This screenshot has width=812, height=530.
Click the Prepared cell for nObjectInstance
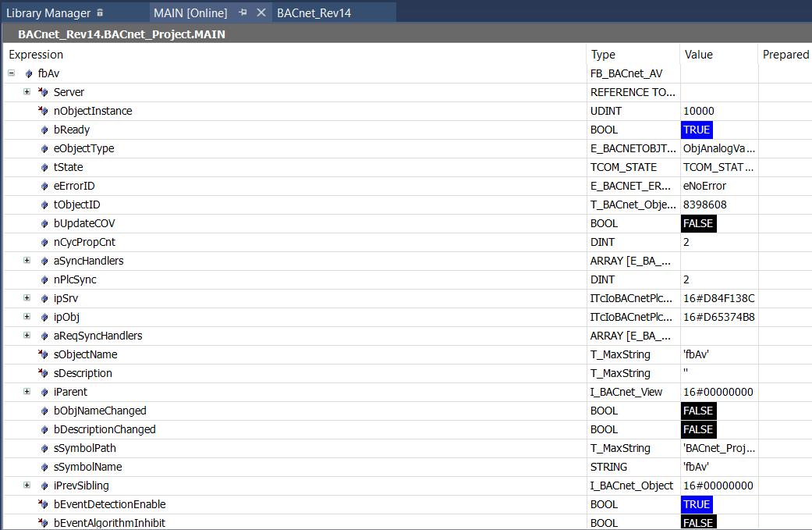(785, 111)
